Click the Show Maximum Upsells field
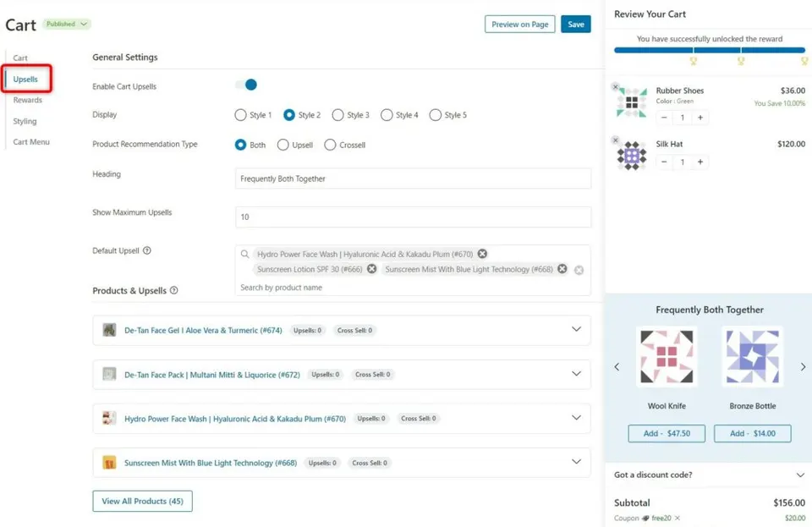This screenshot has height=527, width=812. 413,217
